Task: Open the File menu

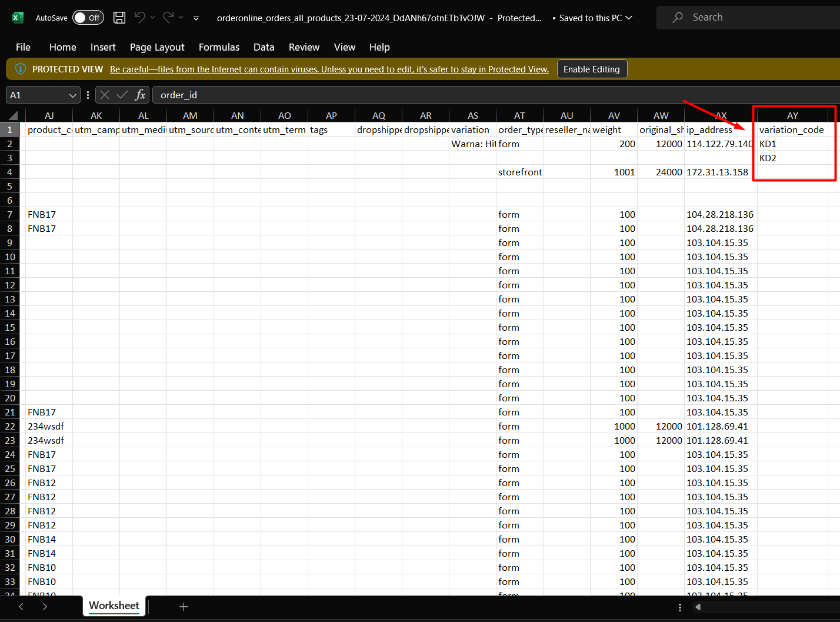Action: (x=23, y=47)
